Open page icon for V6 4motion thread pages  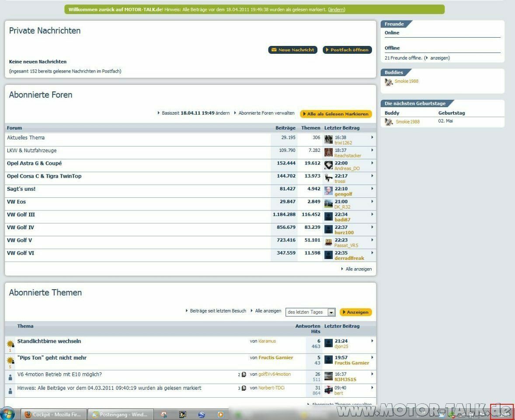(244, 374)
